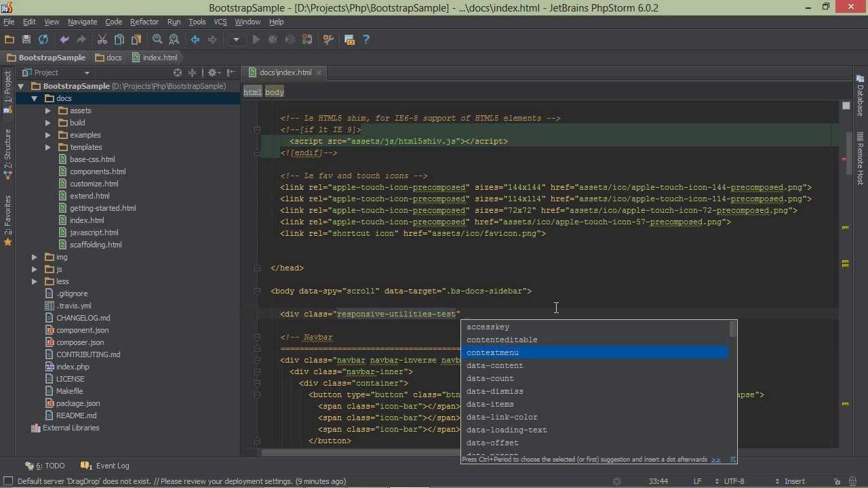Click the Save All toolbar icon

[x=26, y=39]
